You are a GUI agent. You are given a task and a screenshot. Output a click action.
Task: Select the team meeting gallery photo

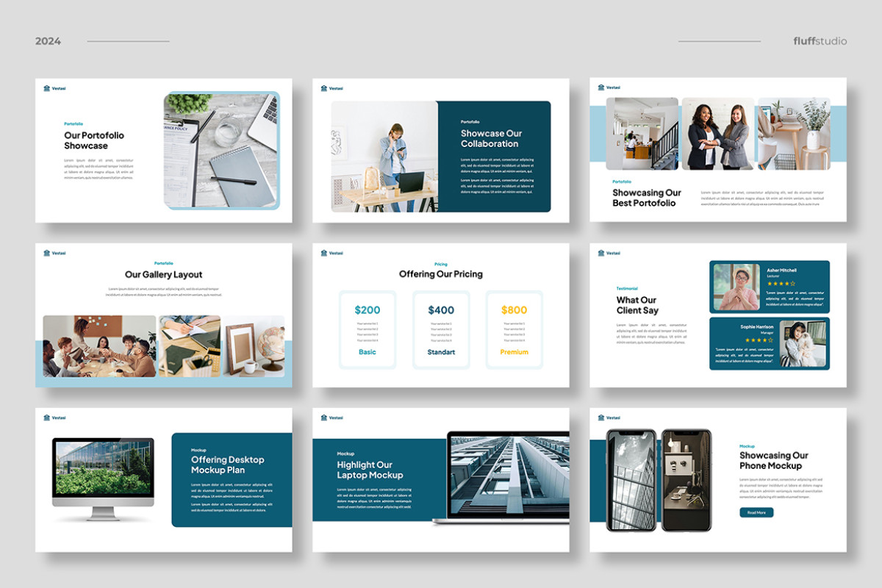[99, 346]
